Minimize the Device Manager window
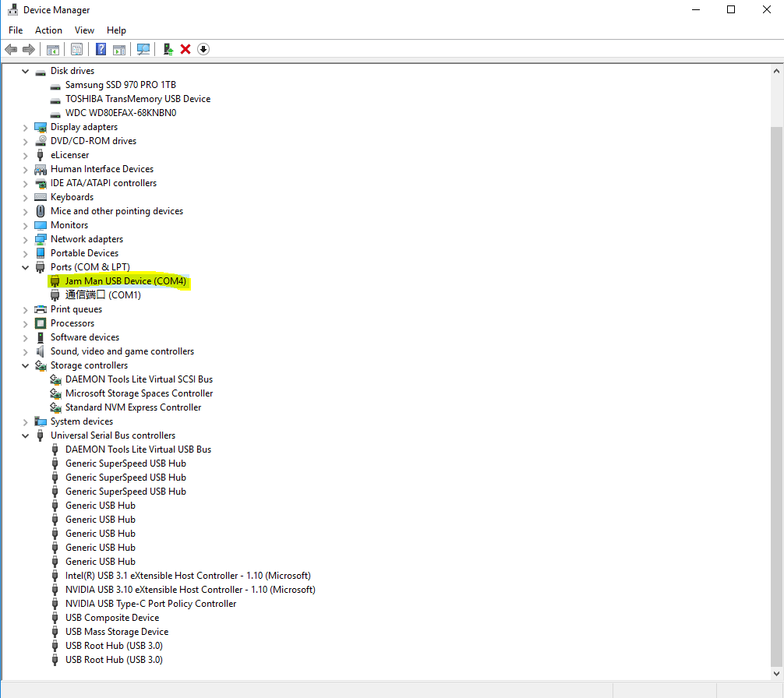 695,9
